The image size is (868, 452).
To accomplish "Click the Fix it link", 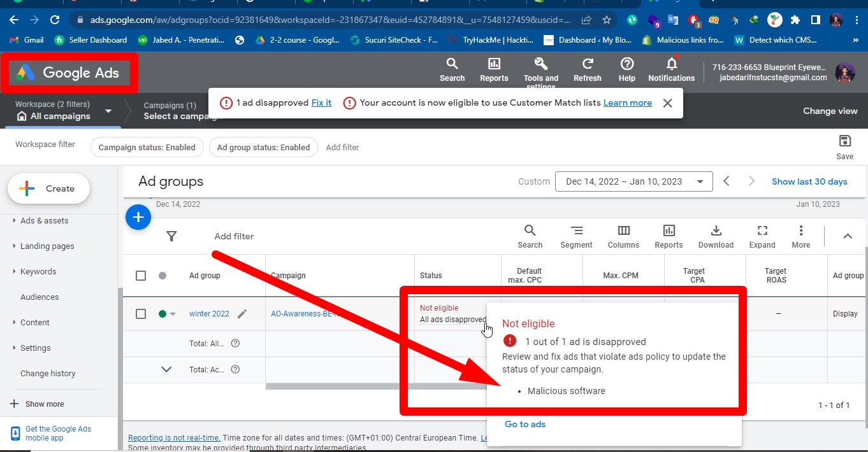I will tap(321, 103).
